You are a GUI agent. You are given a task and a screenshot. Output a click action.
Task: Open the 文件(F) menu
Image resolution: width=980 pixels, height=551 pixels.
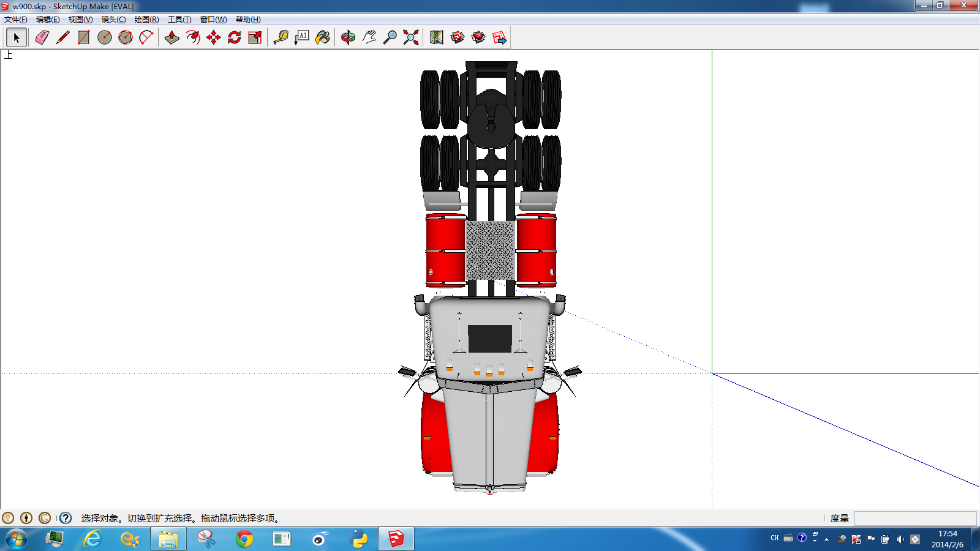tap(16, 20)
